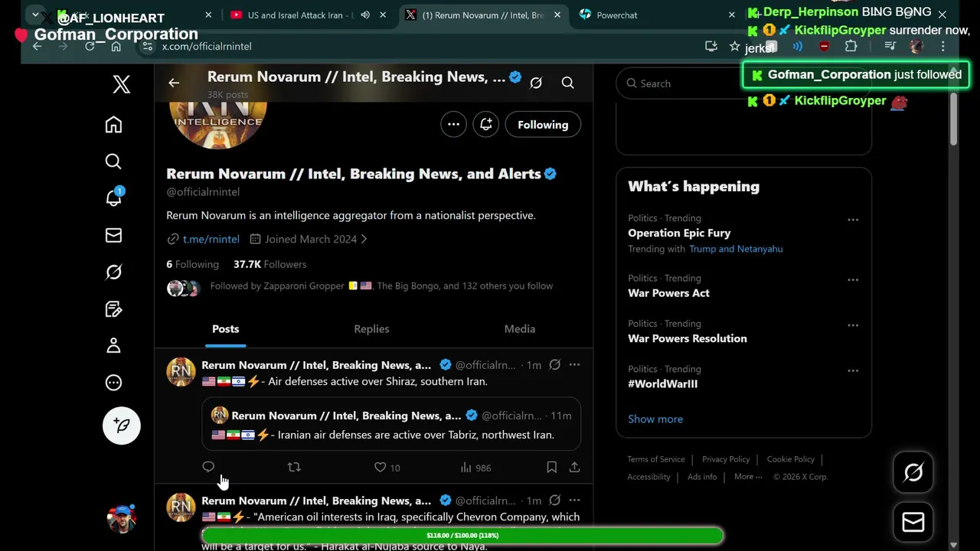Open quoted Tabriz air defenses post
980x551 pixels.
click(x=391, y=425)
